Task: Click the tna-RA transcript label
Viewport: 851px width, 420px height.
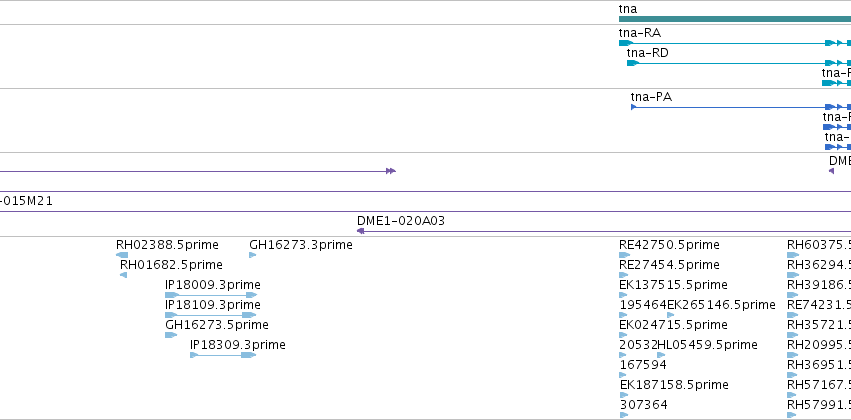Action: 640,33
